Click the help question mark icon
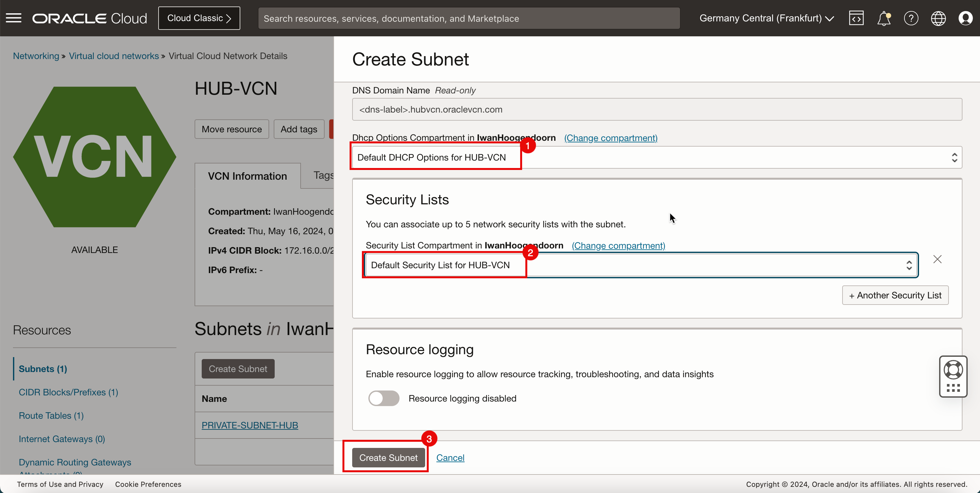The width and height of the screenshot is (980, 493). pyautogui.click(x=910, y=18)
